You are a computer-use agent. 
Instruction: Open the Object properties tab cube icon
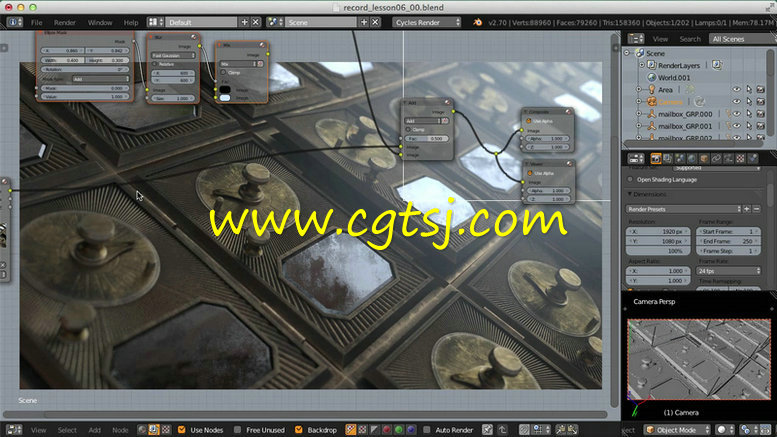704,159
